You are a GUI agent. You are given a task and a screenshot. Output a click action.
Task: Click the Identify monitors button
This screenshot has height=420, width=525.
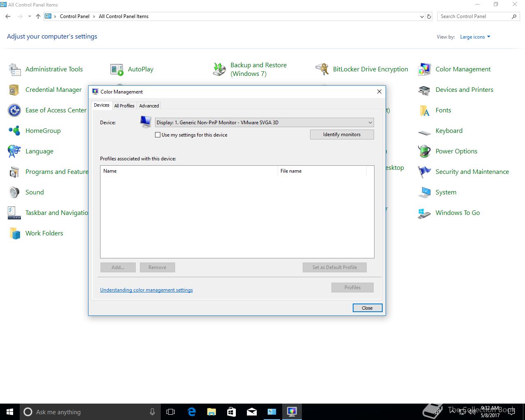[x=342, y=135]
